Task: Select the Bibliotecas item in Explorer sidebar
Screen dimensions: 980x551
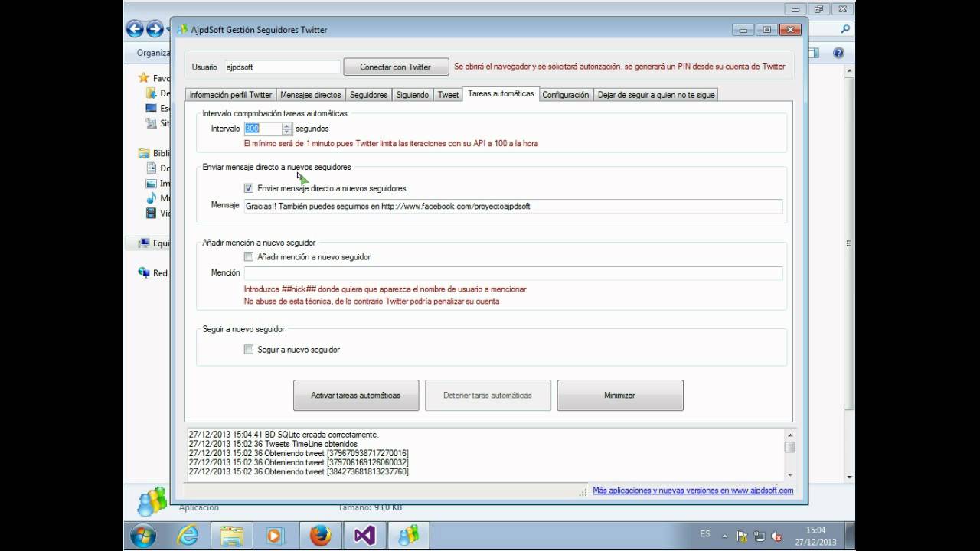Action: pyautogui.click(x=154, y=153)
